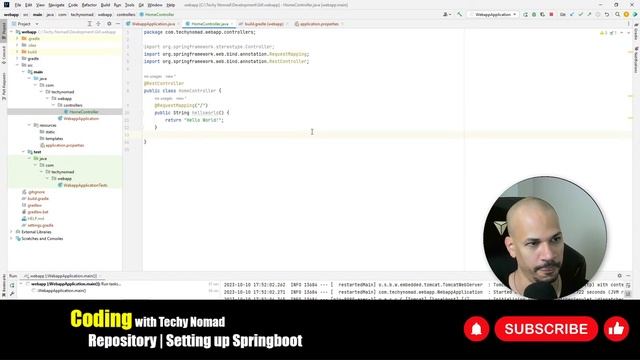Expand the .gradle folder
This screenshot has height=360, width=640.
pos(18,38)
